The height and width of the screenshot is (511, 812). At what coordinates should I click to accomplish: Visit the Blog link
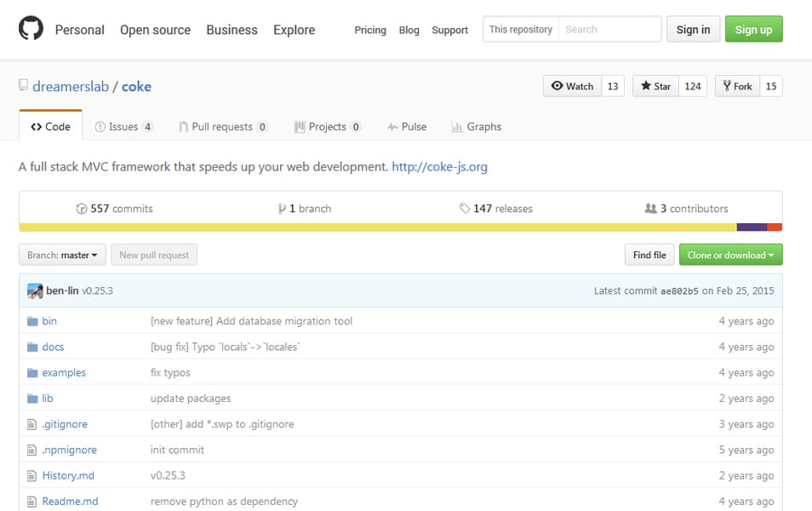(x=409, y=30)
